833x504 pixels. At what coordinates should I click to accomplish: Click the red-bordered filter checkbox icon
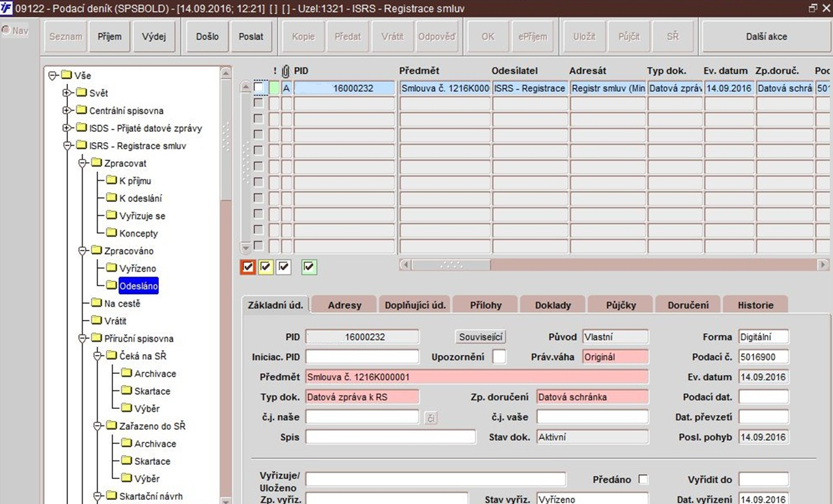247,267
